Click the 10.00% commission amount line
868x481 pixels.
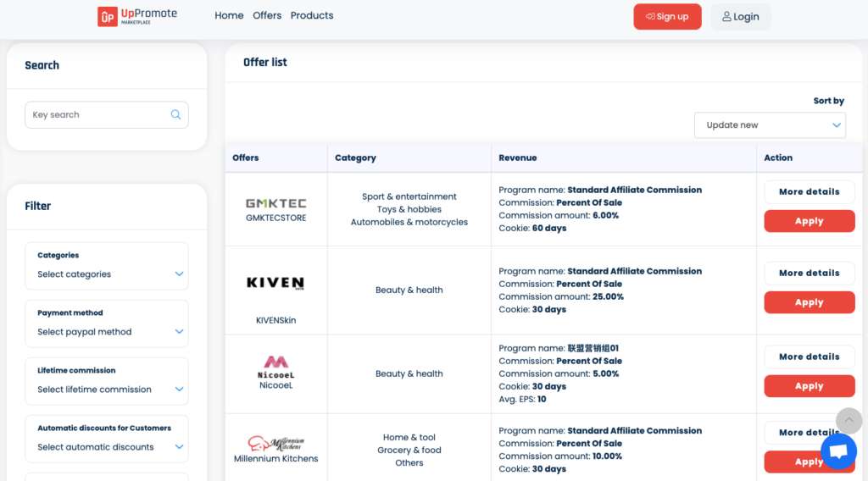(560, 456)
